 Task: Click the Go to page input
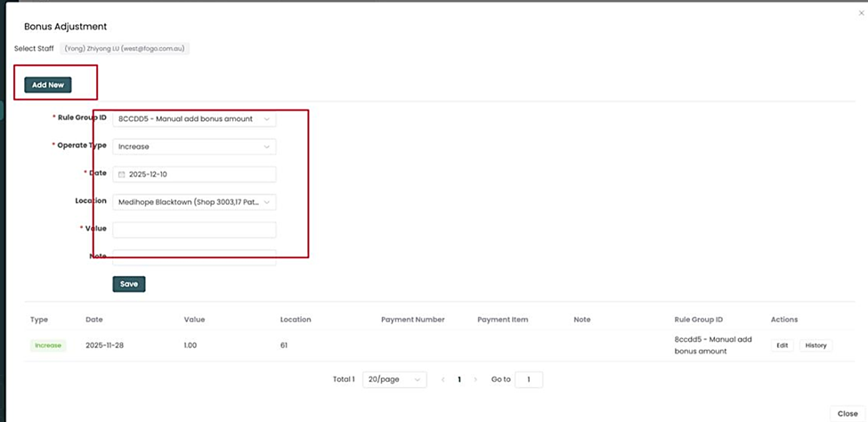(x=528, y=379)
